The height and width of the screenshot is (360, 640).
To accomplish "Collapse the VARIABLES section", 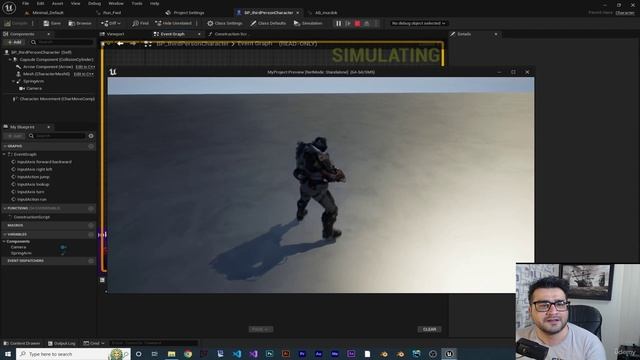I will click(x=5, y=234).
